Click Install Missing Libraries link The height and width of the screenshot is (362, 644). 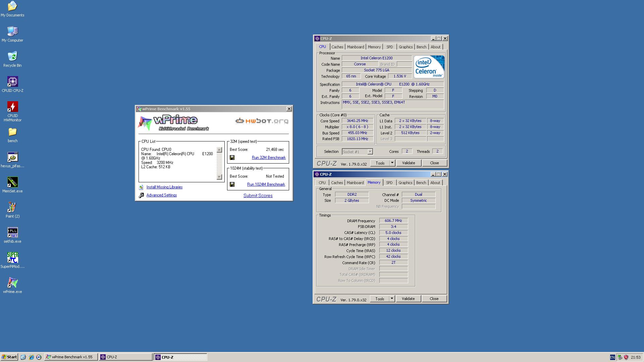(x=164, y=187)
